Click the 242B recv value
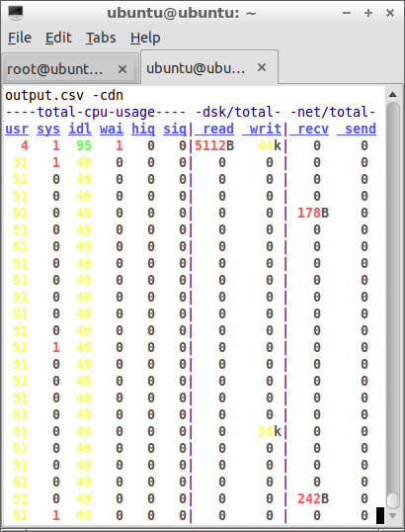This screenshot has width=405, height=532. point(313,498)
